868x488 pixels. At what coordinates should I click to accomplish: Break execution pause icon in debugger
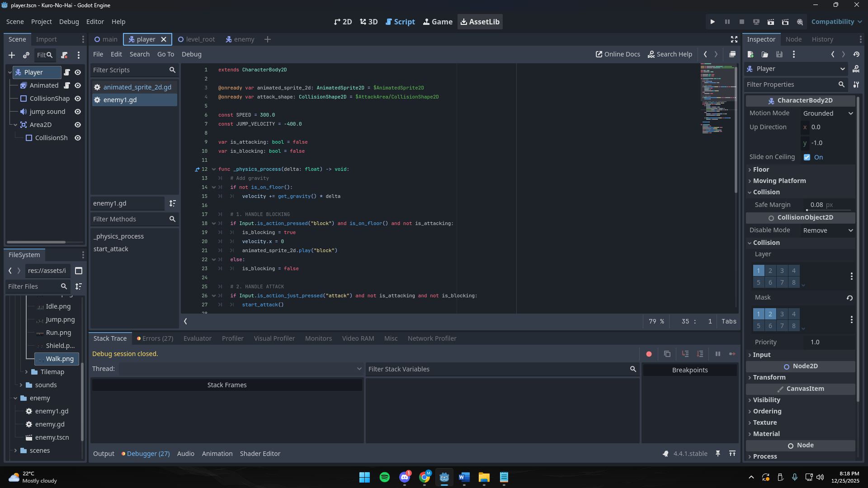click(x=717, y=354)
